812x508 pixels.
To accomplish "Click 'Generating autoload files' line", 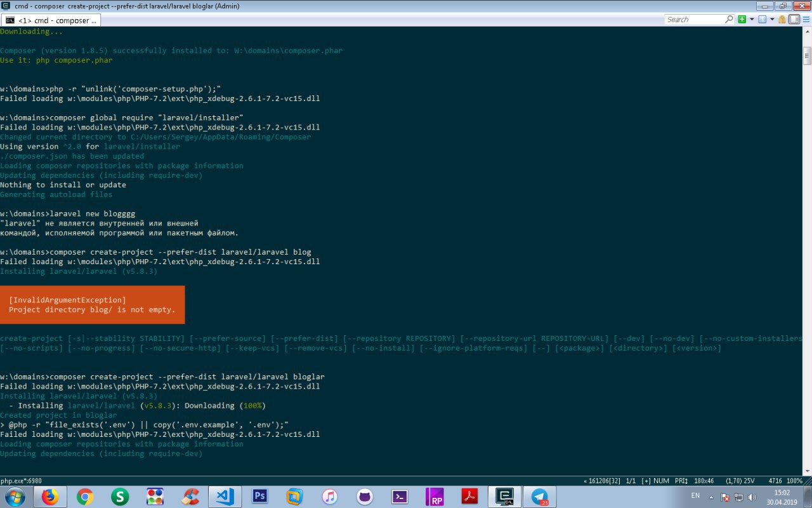I will click(56, 195).
